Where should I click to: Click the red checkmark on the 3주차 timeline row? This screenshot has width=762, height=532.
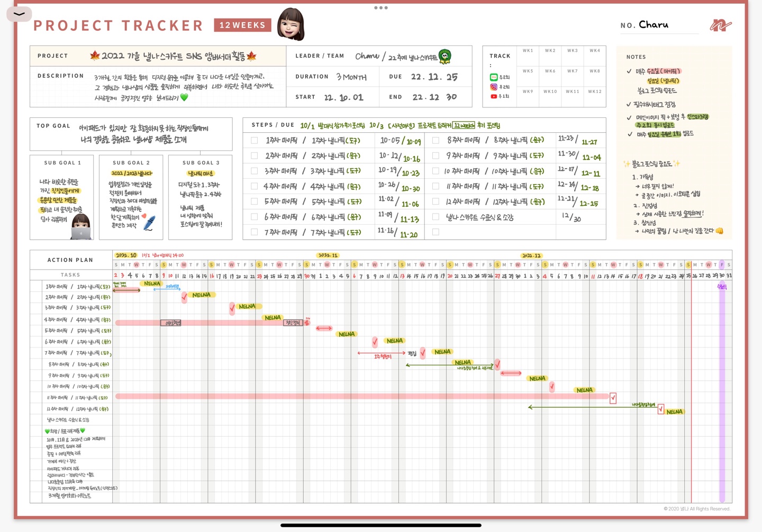pos(232,308)
